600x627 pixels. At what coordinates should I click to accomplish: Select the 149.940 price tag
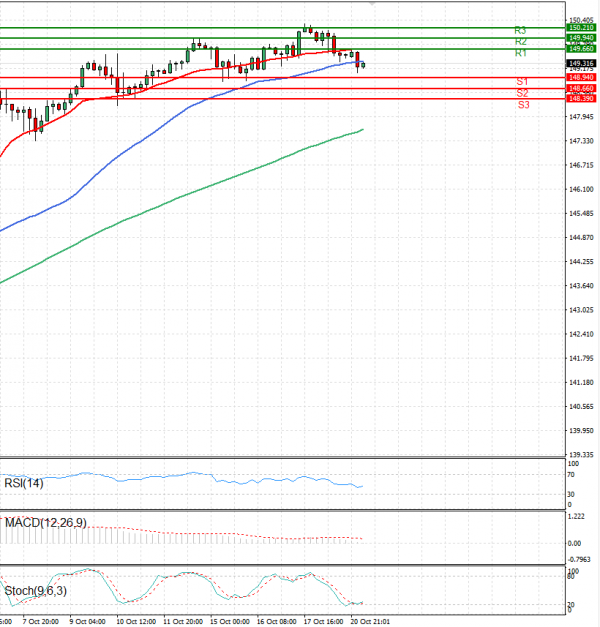pyautogui.click(x=581, y=38)
